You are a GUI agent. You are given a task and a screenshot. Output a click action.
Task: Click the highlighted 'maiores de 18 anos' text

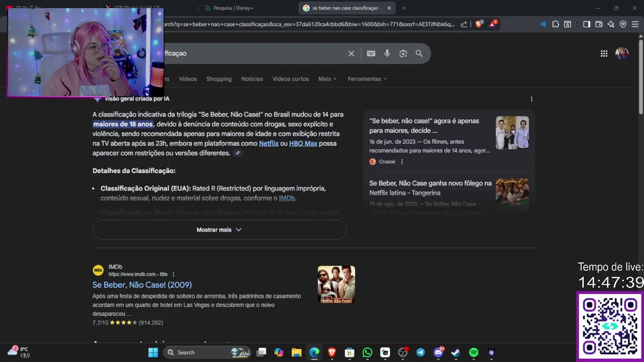point(123,124)
